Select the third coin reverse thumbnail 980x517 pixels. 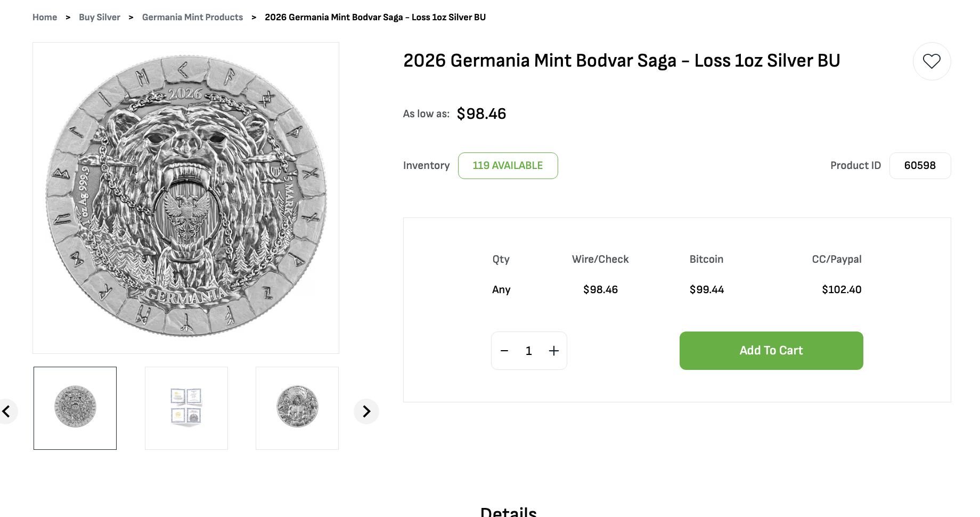click(x=297, y=408)
